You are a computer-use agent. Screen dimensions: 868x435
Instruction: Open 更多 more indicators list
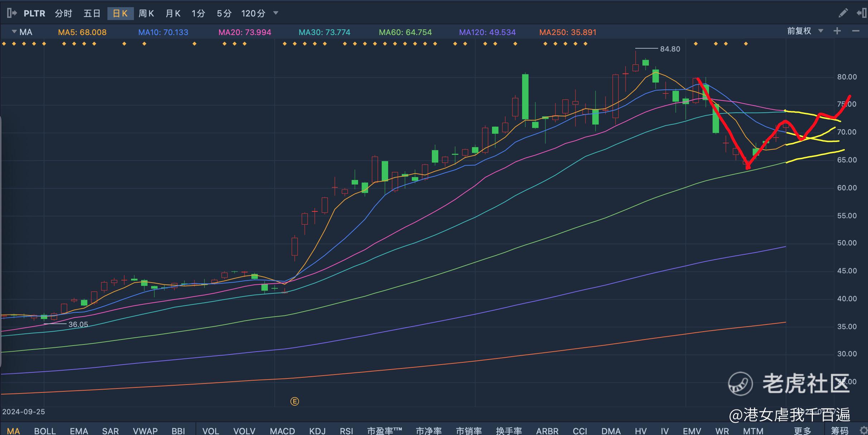pyautogui.click(x=802, y=431)
